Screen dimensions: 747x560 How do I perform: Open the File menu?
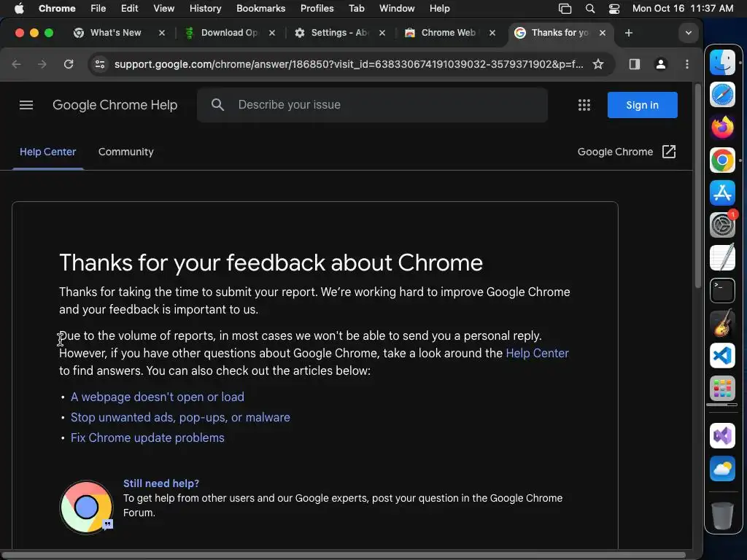click(98, 8)
